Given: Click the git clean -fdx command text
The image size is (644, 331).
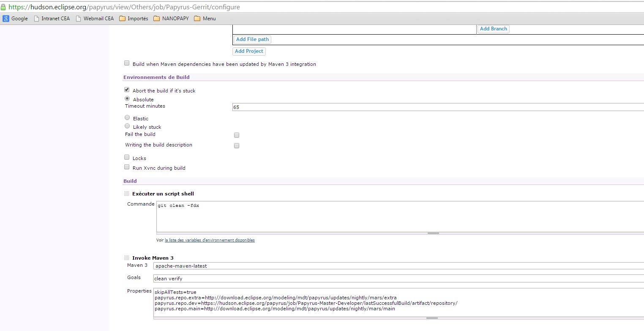Looking at the screenshot, I should click(x=178, y=206).
